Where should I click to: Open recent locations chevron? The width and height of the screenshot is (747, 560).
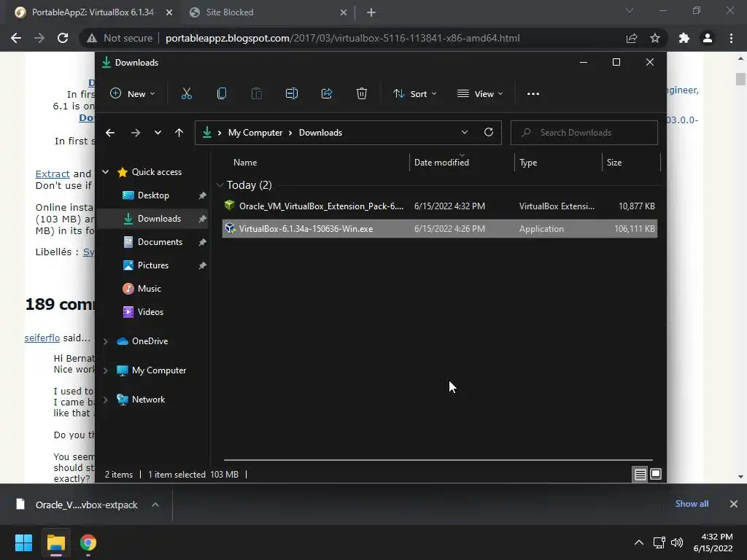158,133
